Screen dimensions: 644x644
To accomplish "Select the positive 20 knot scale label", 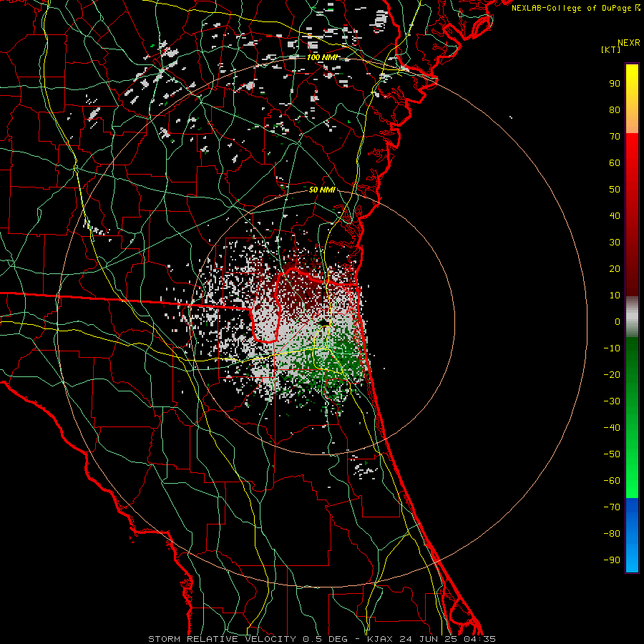I will pos(615,268).
